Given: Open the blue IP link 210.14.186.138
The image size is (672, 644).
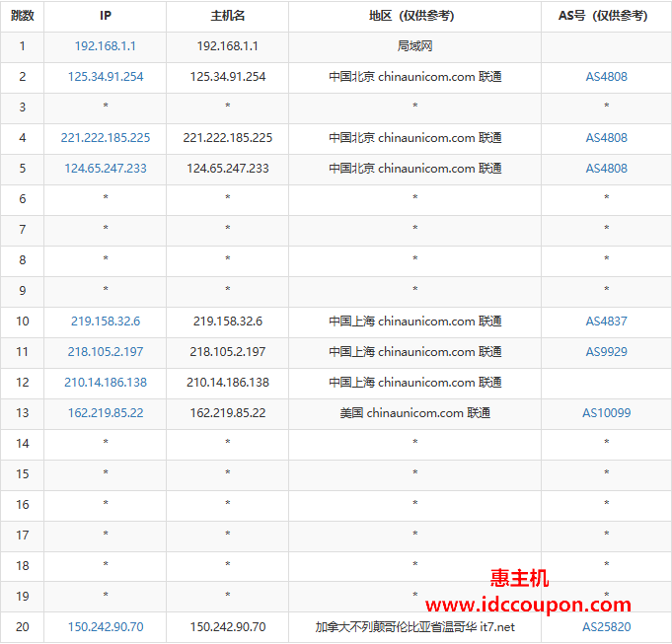Looking at the screenshot, I should (105, 383).
